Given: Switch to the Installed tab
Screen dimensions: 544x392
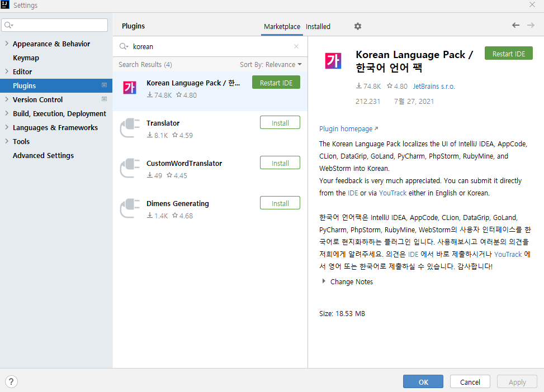Looking at the screenshot, I should (318, 26).
